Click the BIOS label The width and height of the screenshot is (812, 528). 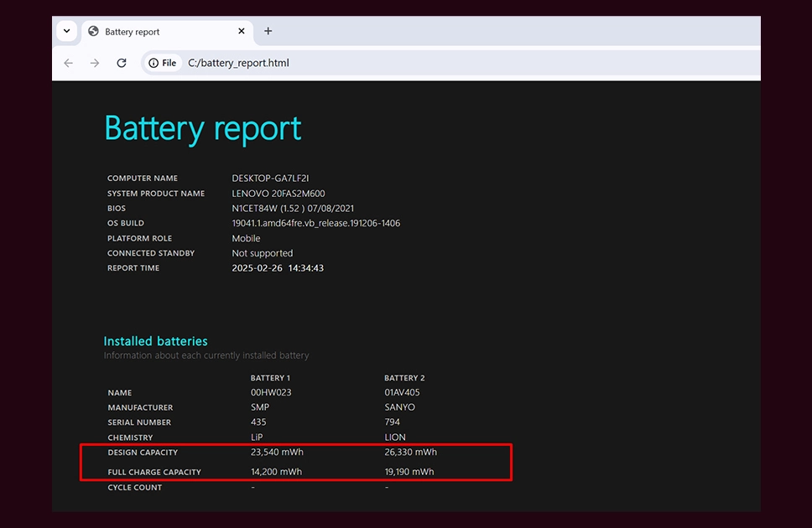[x=117, y=208]
